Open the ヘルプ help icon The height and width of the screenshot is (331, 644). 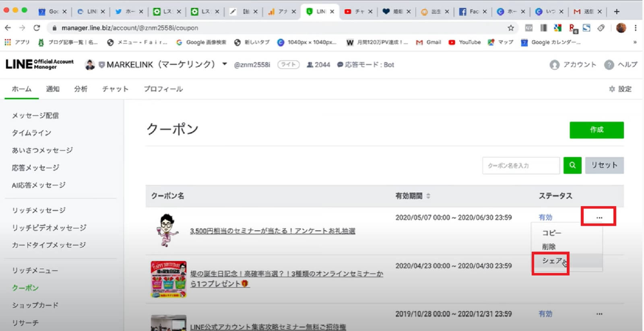click(609, 65)
